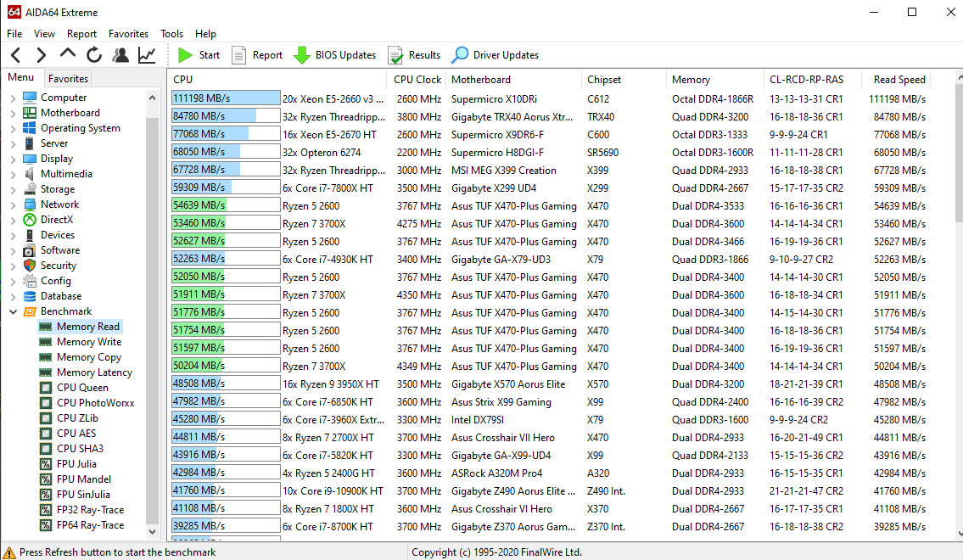Expand the Software tree node
Screen dimensions: 963x560
click(13, 250)
